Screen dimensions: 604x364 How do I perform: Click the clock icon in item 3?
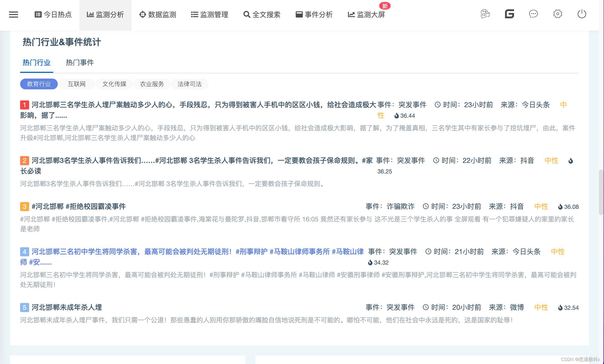pos(426,206)
